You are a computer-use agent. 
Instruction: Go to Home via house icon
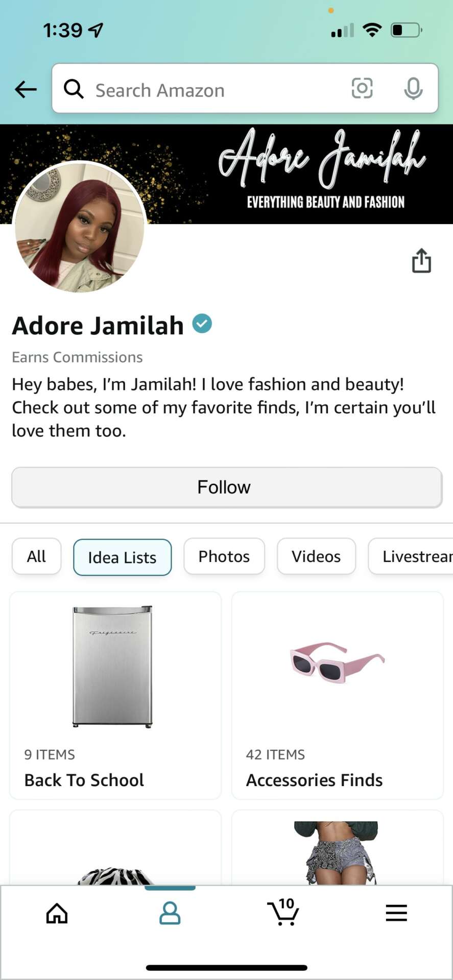57,913
